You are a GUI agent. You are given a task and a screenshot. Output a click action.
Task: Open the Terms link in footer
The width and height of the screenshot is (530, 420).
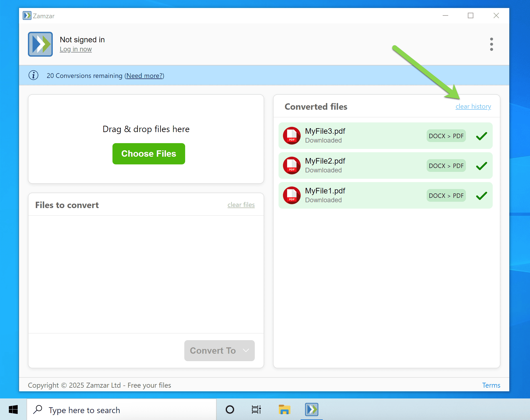click(x=491, y=385)
